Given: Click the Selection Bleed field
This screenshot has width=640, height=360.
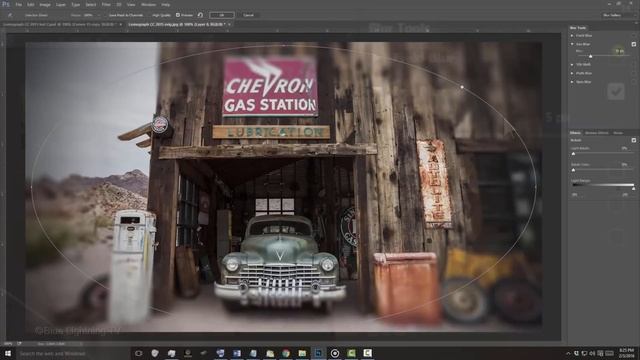Looking at the screenshot, I should point(36,15).
